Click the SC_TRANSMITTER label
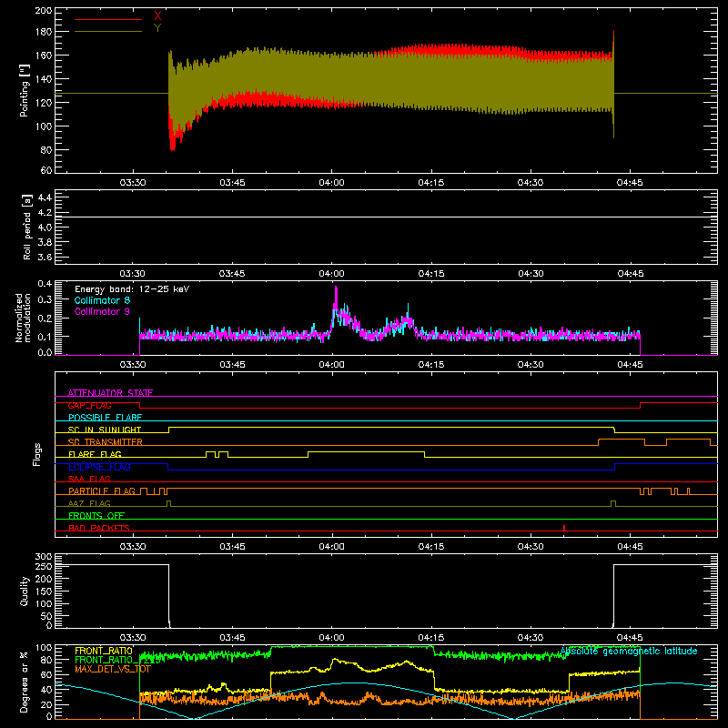This screenshot has width=728, height=728. pos(106,442)
